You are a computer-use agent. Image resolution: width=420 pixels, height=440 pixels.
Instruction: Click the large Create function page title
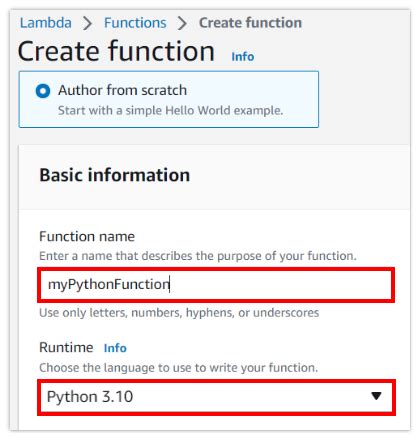click(x=116, y=51)
